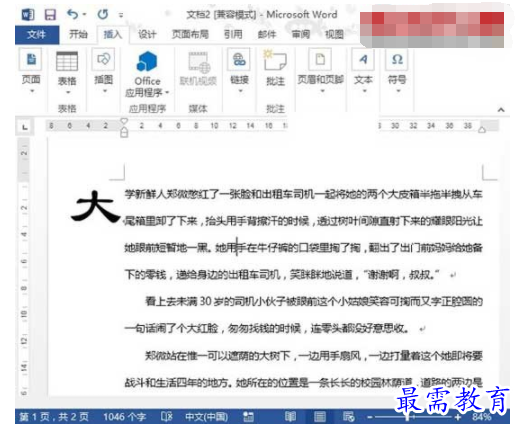Undo the last action
Image resolution: width=518 pixels, height=431 pixels.
coord(72,14)
